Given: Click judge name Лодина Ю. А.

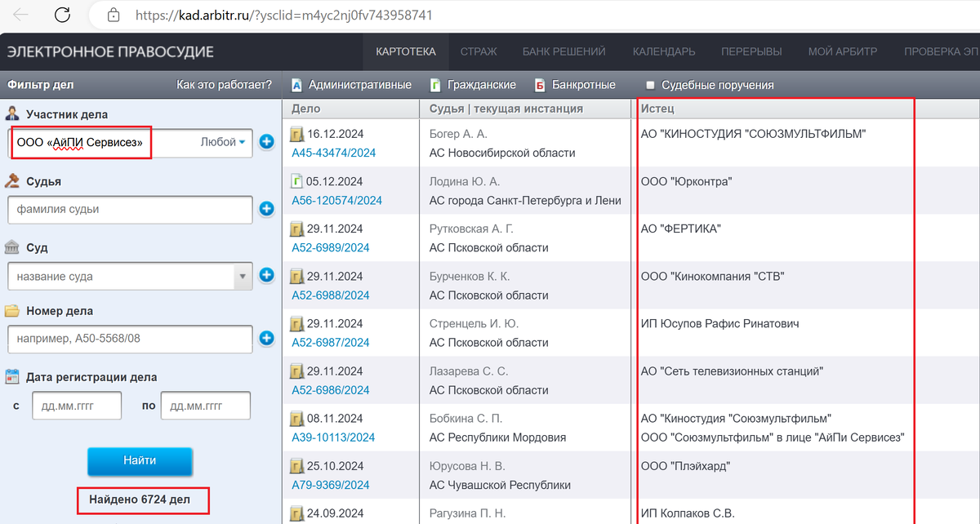Looking at the screenshot, I should (x=465, y=181).
